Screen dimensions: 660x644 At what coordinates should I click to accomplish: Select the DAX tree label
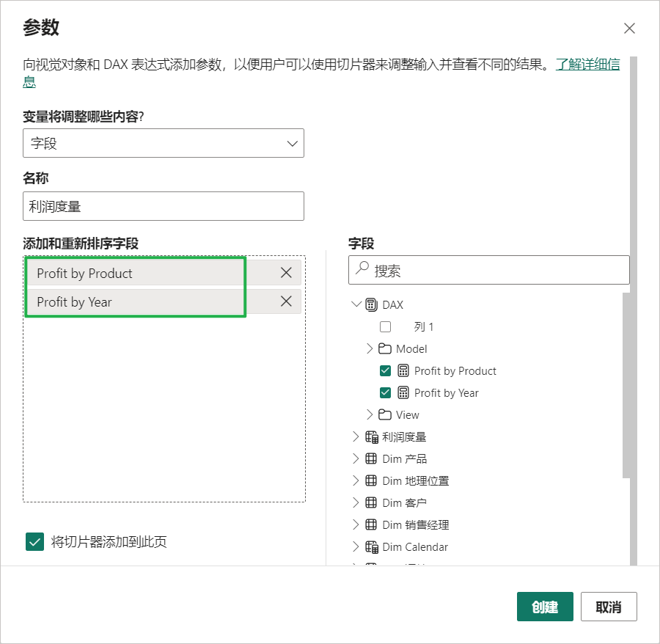(393, 304)
